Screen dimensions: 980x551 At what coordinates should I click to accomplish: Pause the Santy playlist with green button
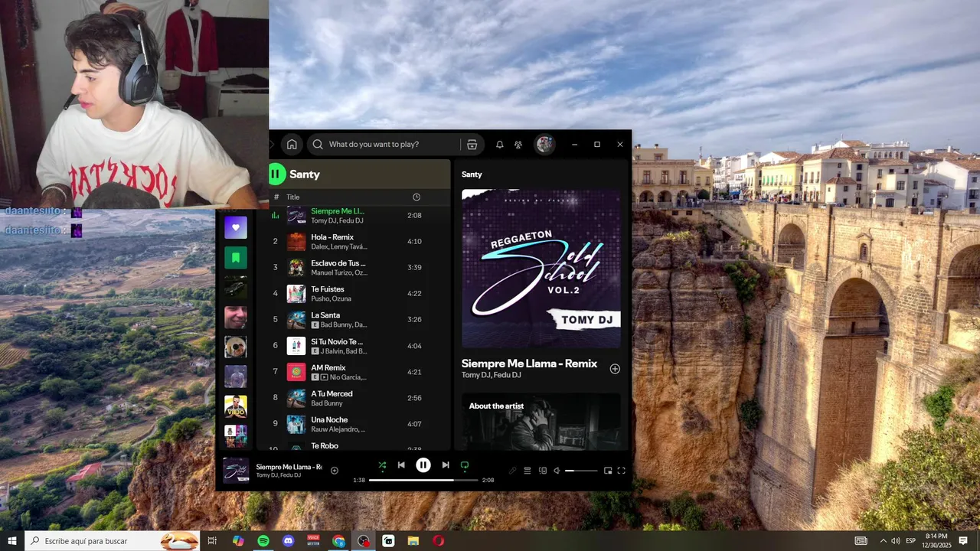(x=276, y=174)
